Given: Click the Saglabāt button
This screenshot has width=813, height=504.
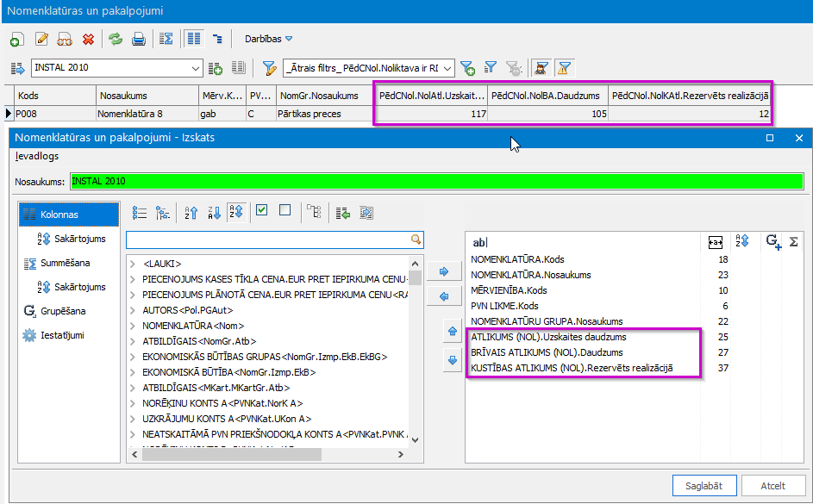Looking at the screenshot, I should click(704, 486).
